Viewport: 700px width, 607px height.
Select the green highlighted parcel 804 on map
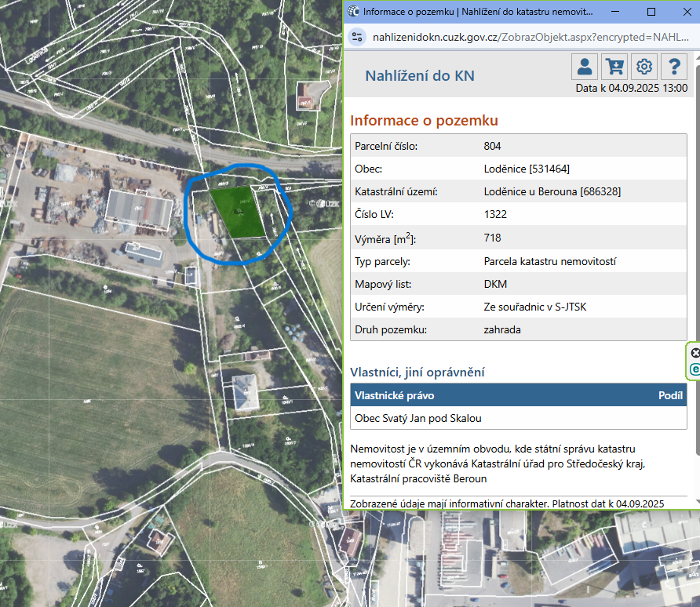click(238, 212)
